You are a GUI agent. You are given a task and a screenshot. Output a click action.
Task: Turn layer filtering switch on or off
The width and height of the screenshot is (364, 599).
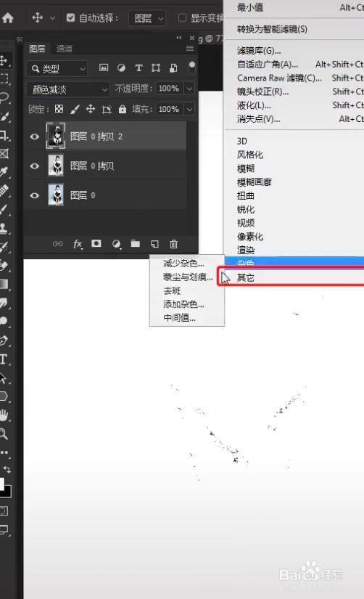tap(192, 68)
